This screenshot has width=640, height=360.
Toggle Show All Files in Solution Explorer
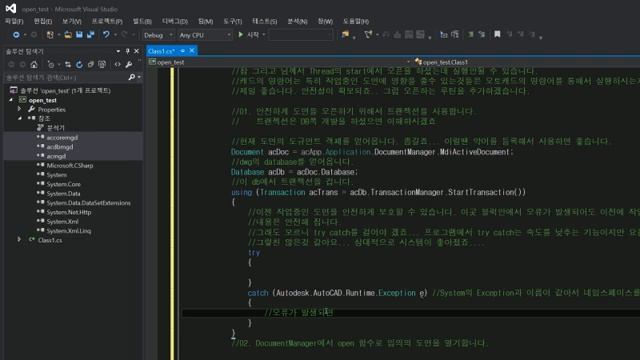[x=102, y=64]
